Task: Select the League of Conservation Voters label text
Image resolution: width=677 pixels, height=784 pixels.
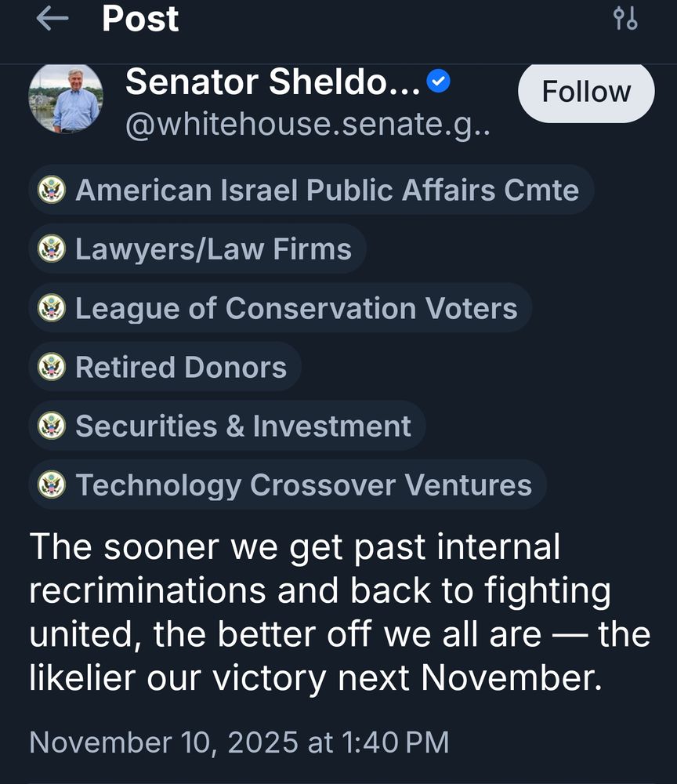Action: point(296,308)
